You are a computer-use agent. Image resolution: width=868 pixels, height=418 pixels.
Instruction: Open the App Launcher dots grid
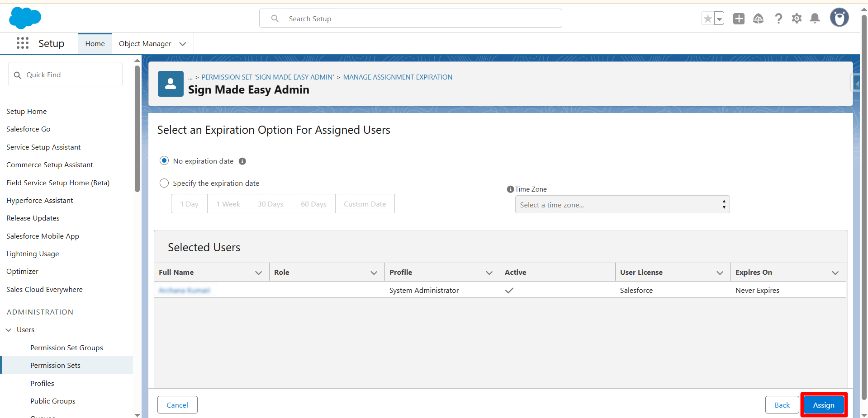[x=23, y=43]
